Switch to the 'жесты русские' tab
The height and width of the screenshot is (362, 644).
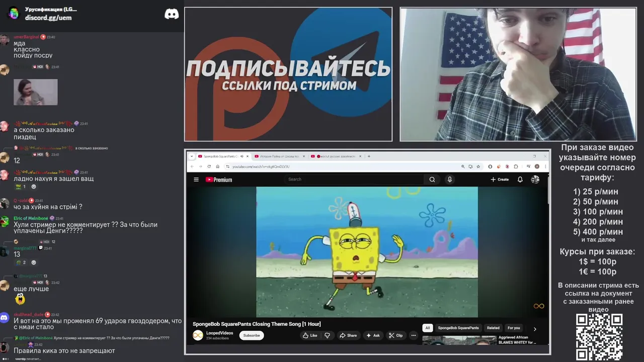click(x=335, y=156)
